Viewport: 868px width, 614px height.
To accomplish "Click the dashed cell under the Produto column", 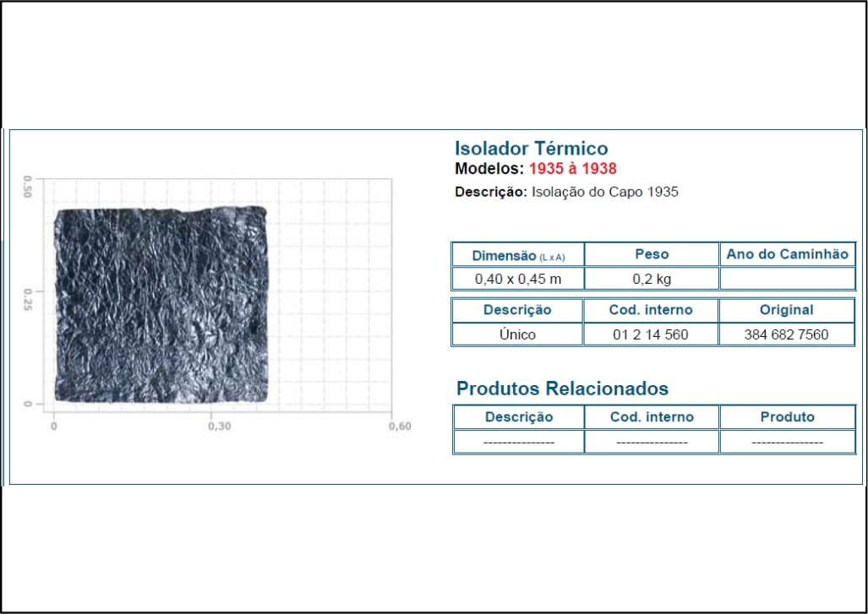I will [x=787, y=443].
